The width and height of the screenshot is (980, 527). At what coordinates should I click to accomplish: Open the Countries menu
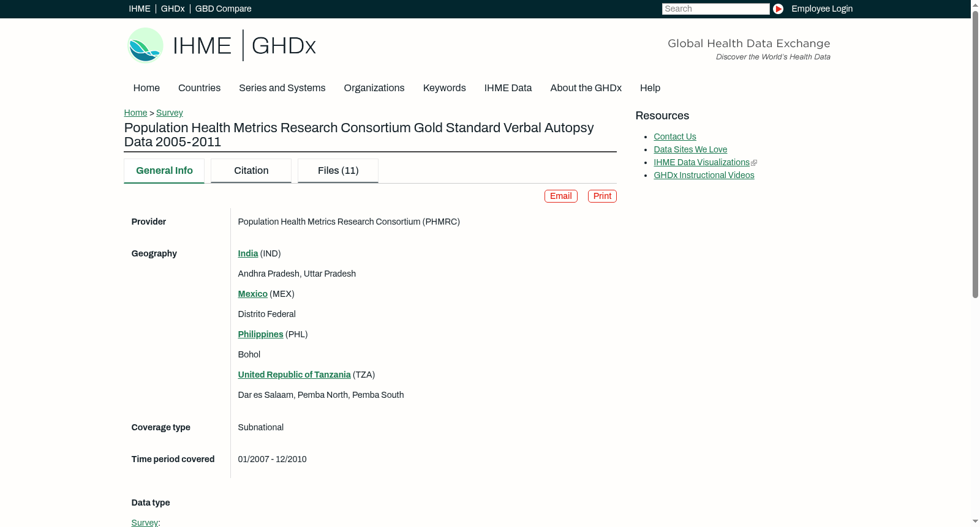tap(199, 88)
